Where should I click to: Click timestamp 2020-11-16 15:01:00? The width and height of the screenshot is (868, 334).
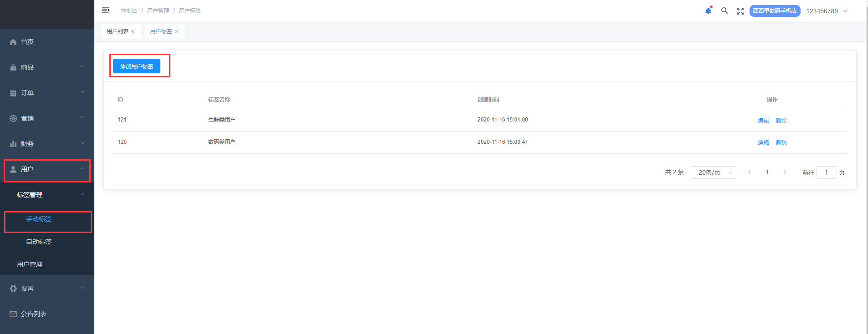click(503, 120)
